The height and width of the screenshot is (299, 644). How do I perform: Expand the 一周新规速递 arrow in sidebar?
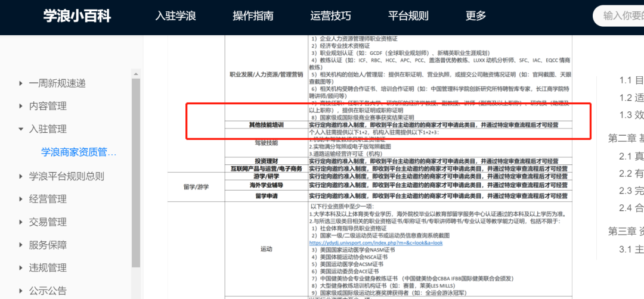pyautogui.click(x=21, y=83)
